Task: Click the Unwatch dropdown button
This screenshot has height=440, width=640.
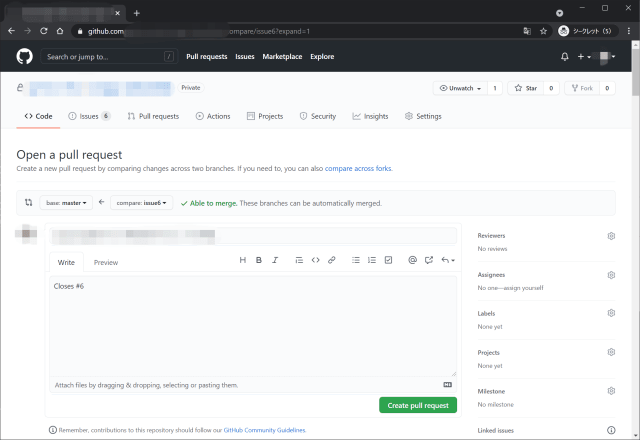Action: click(460, 88)
